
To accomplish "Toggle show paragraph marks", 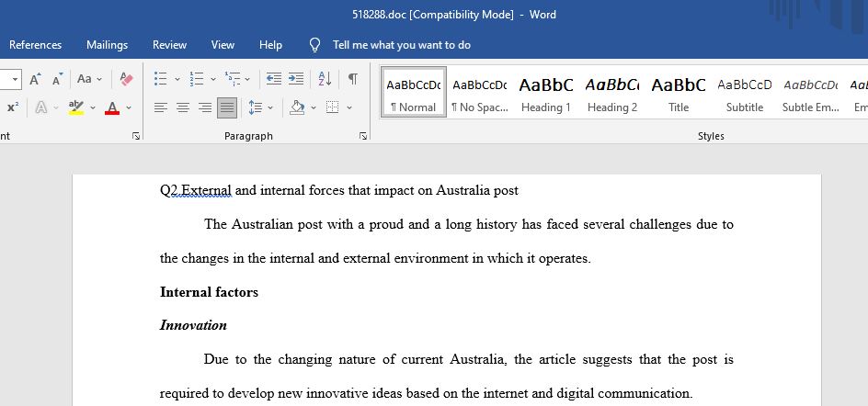I will click(x=353, y=79).
